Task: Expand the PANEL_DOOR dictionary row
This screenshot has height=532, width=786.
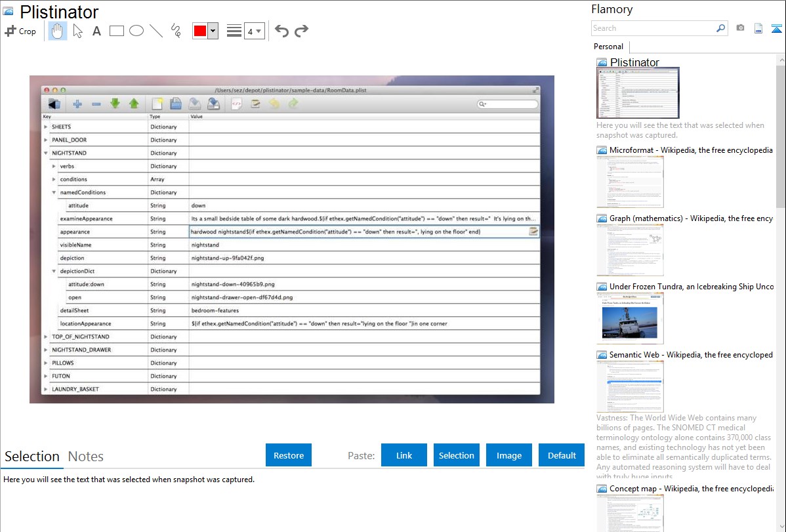Action: pyautogui.click(x=46, y=140)
